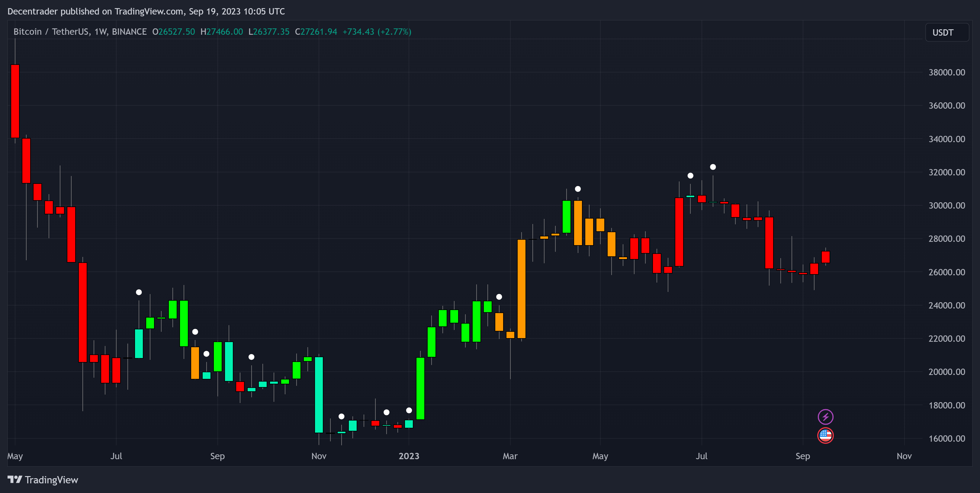Click the white dot just left of the March 2023 gridline

[x=499, y=297]
